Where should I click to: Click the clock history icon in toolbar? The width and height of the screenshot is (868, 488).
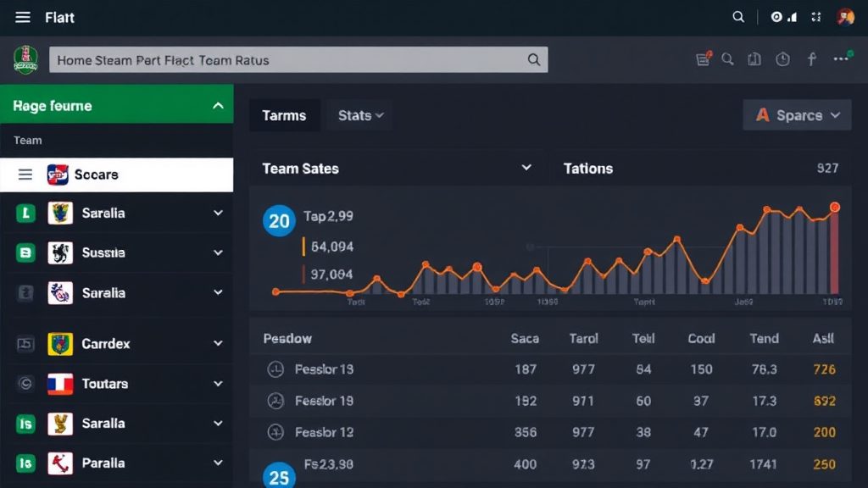click(782, 59)
